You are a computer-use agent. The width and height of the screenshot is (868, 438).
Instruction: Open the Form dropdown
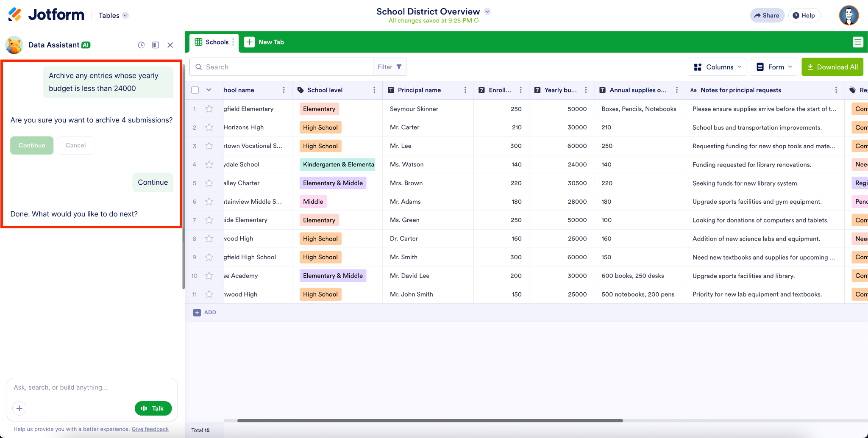point(774,67)
